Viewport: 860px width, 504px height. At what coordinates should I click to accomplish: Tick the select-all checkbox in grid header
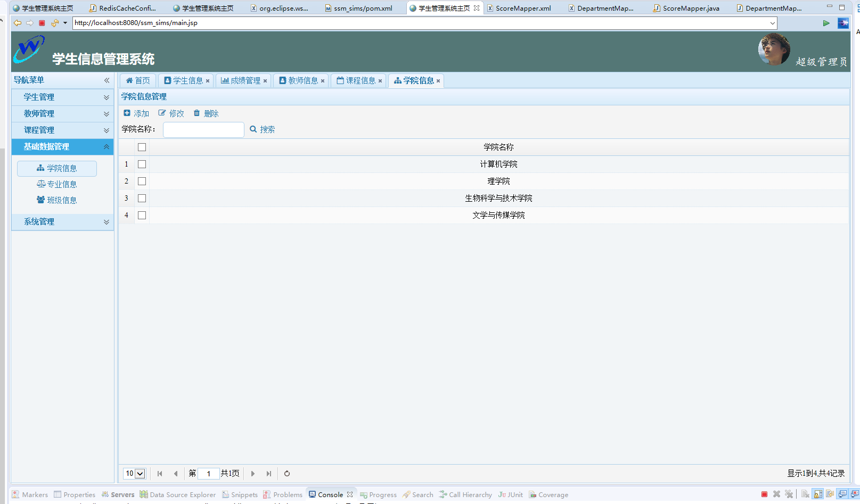coord(142,147)
